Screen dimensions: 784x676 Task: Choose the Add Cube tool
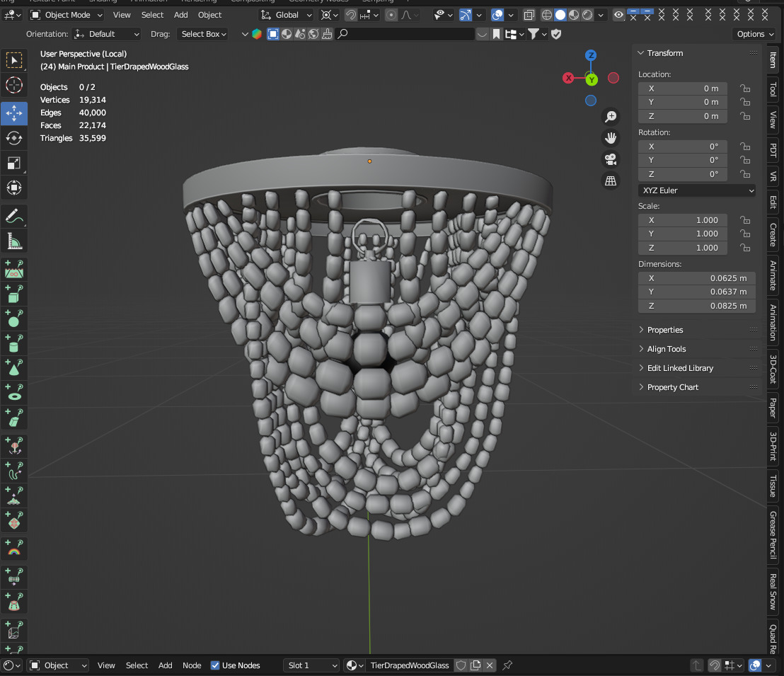[14, 294]
